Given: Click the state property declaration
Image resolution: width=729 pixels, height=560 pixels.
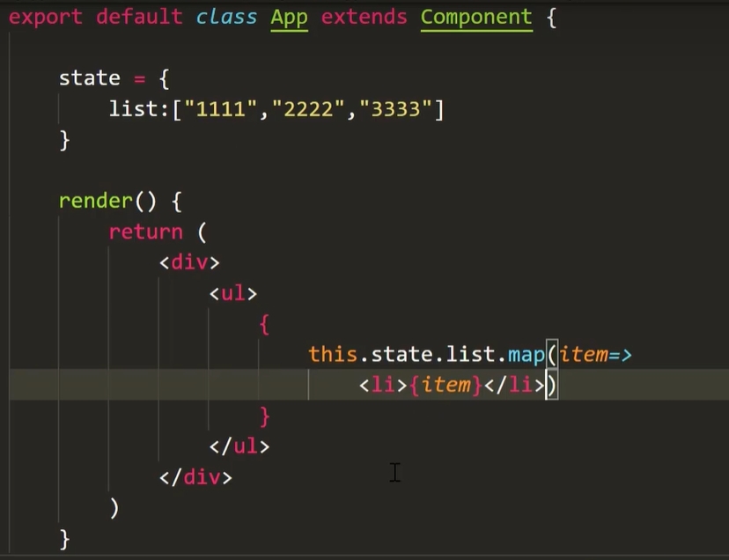Looking at the screenshot, I should (x=89, y=78).
